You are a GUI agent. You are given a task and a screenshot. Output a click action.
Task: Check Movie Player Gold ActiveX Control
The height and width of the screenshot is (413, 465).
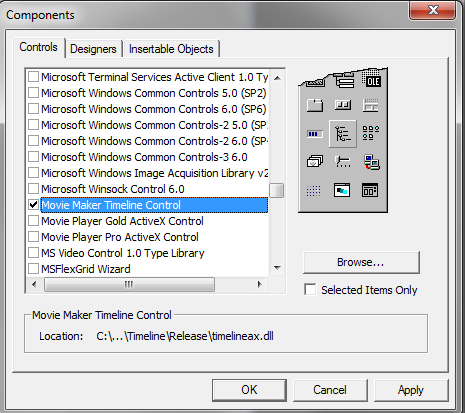(x=33, y=221)
